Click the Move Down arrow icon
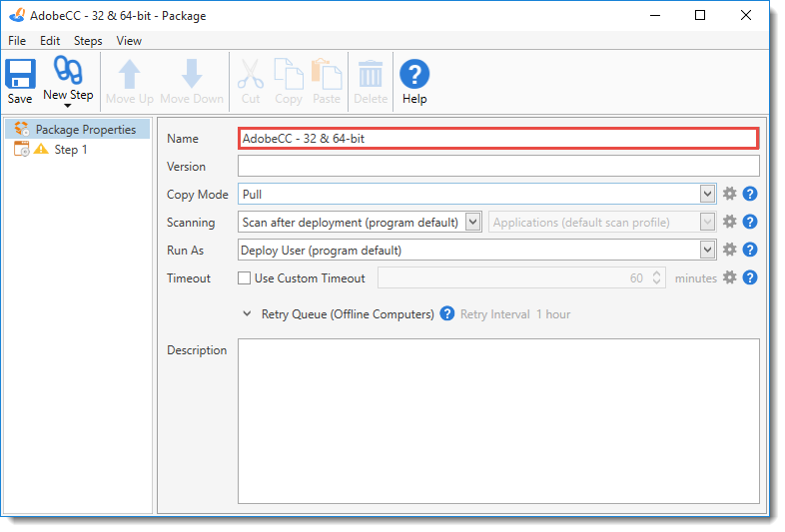Viewport: 785px width, 532px height. pos(191,74)
